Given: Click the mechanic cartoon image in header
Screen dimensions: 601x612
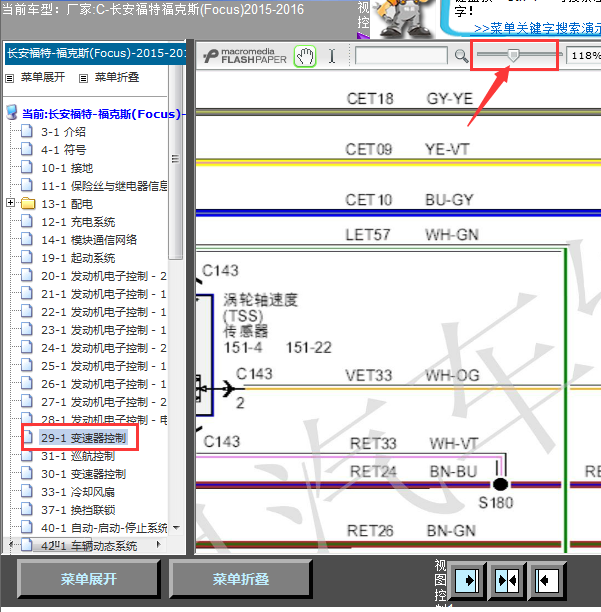Looking at the screenshot, I should click(404, 19).
